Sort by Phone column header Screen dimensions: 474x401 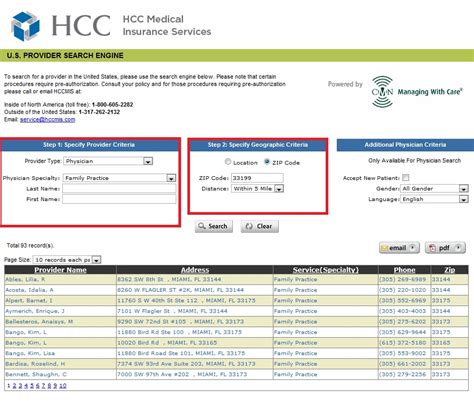click(x=404, y=270)
